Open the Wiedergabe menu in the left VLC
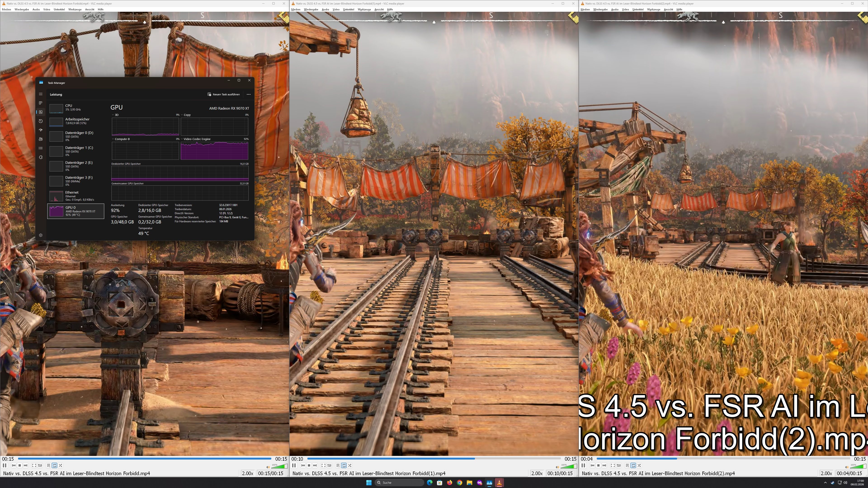Image resolution: width=868 pixels, height=488 pixels. (x=21, y=9)
